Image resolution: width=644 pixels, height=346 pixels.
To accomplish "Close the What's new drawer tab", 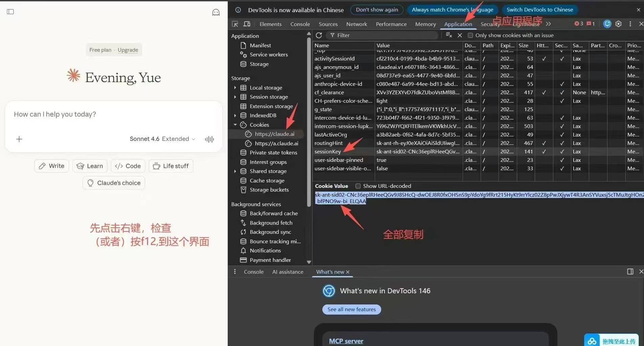I will tap(348, 272).
